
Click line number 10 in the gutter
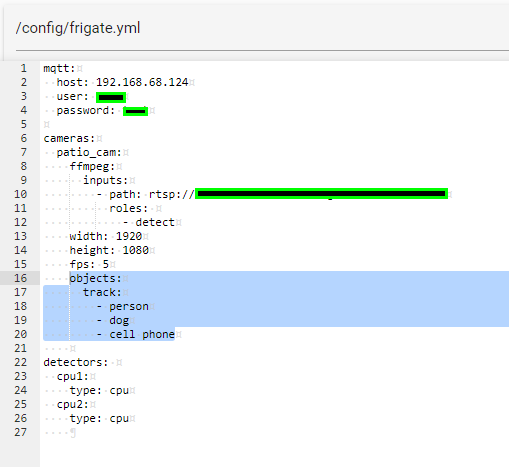[20, 194]
